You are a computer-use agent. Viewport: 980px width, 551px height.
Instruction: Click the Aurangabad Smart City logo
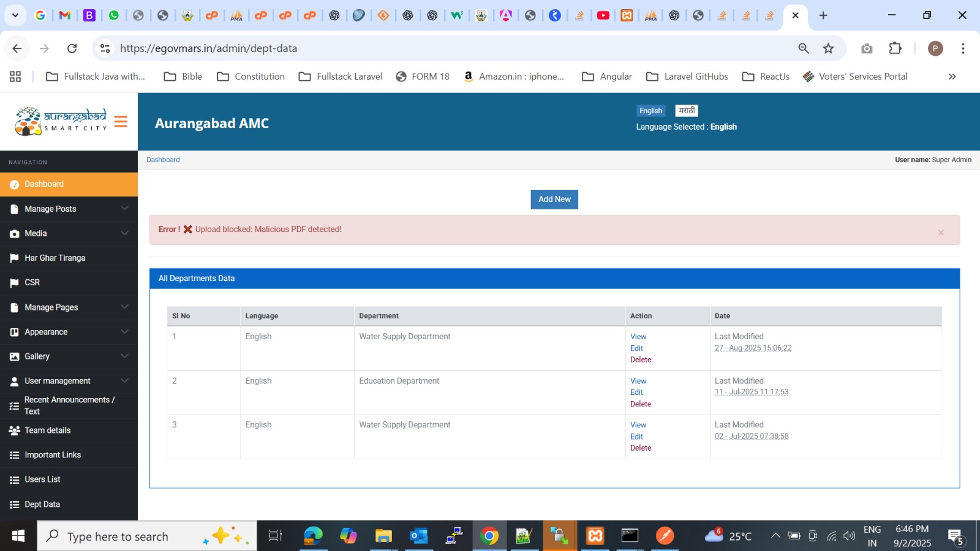point(61,121)
